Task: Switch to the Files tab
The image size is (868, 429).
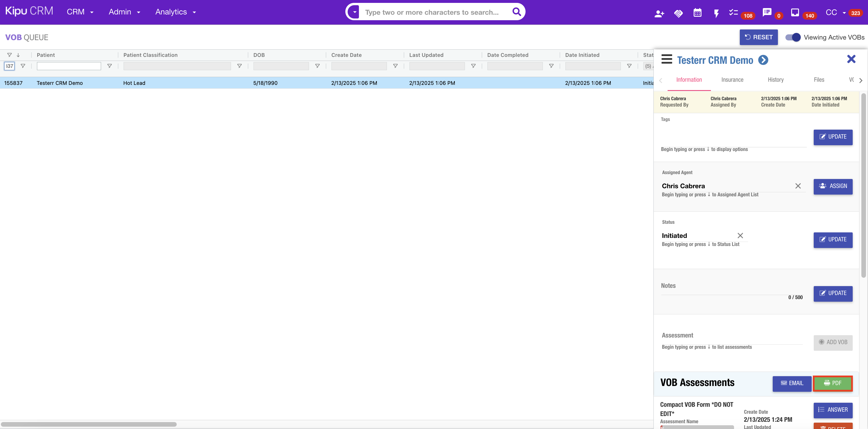Action: [819, 80]
